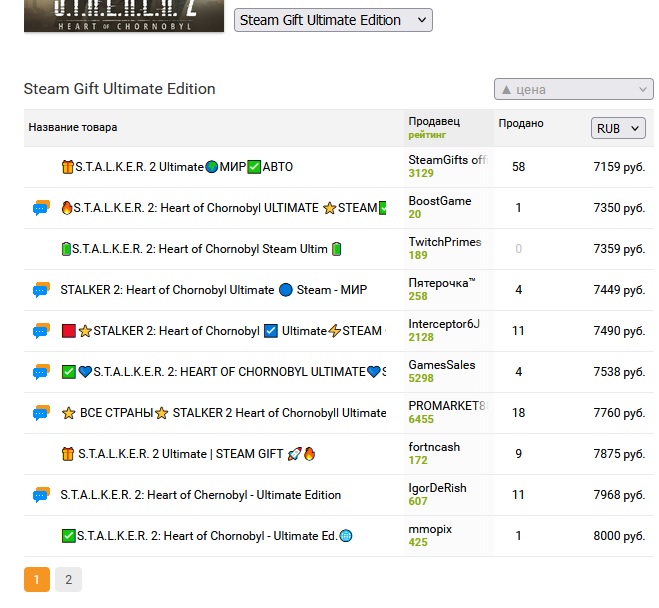Open GamesSales HEART OF CHORNOBYL ULTIMATE offer
This screenshot has height=608, width=659.
click(224, 371)
